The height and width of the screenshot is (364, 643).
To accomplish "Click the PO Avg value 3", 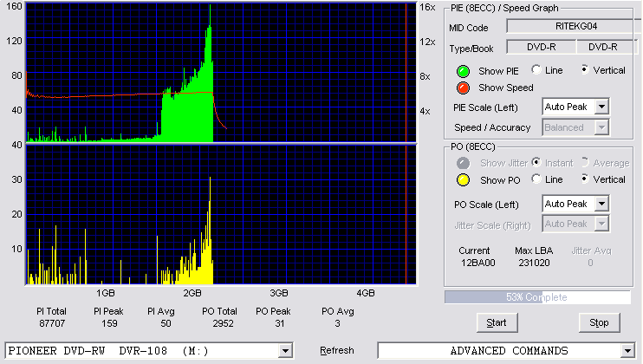I will [x=337, y=323].
